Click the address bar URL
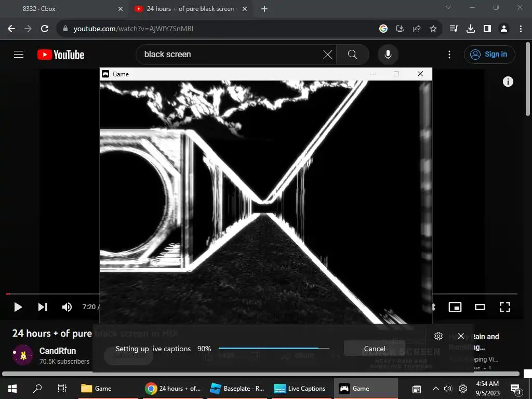The height and width of the screenshot is (399, 532). (x=134, y=29)
